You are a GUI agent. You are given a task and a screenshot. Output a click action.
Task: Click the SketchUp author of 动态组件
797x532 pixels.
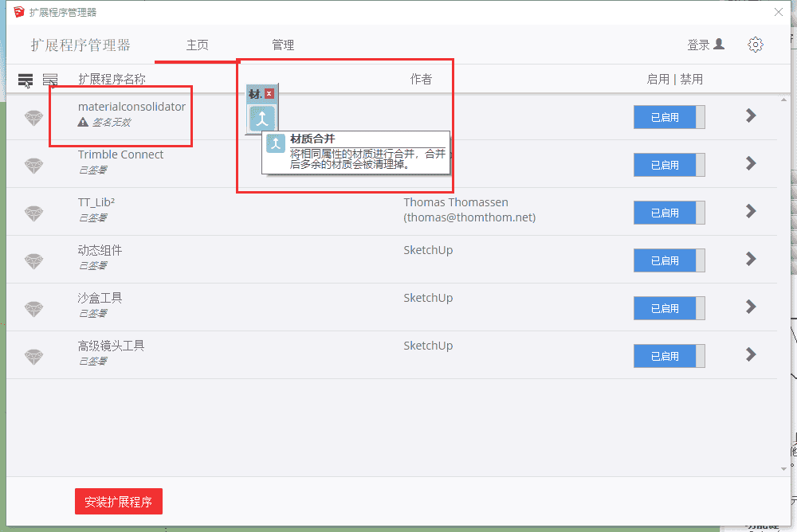[x=428, y=250]
